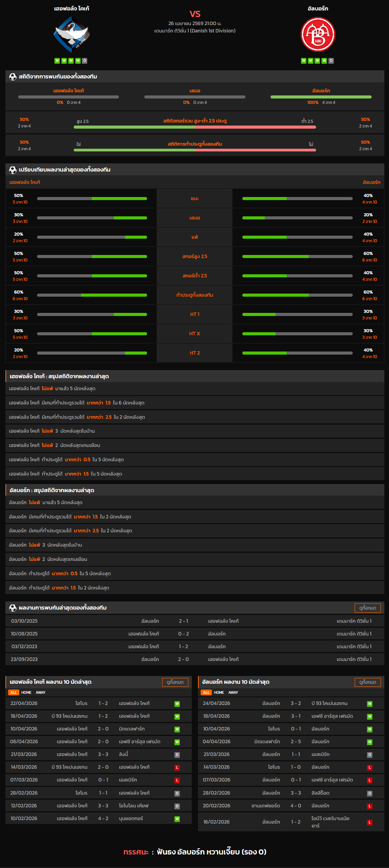Select ALL filter in Aalborg last 10 matches
Image resolution: width=389 pixels, height=868 pixels.
tap(206, 693)
